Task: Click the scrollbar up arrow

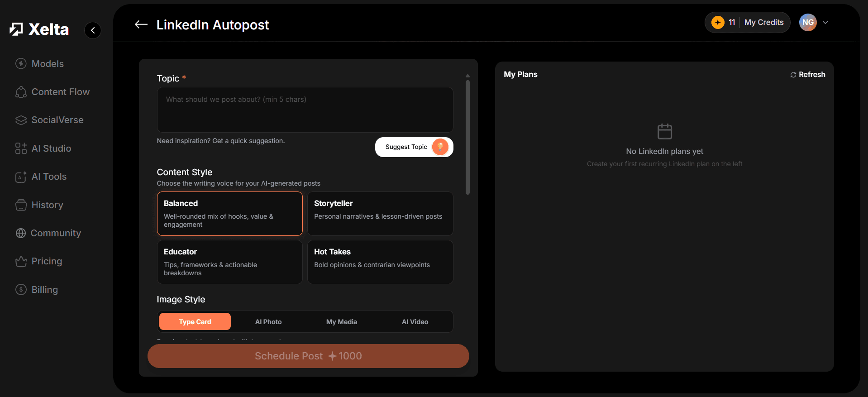Action: [467, 76]
